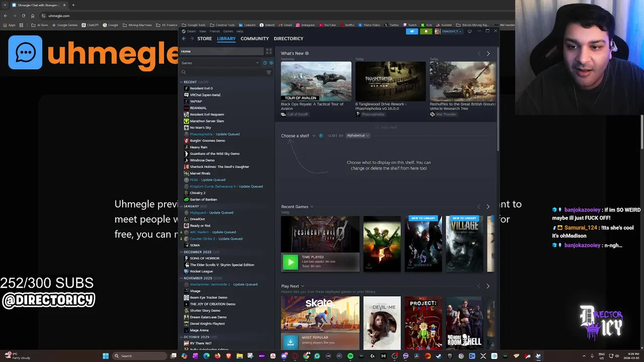Screen dimensions: 644x362
Task: Switch library to grid collections view
Action: 269,51
